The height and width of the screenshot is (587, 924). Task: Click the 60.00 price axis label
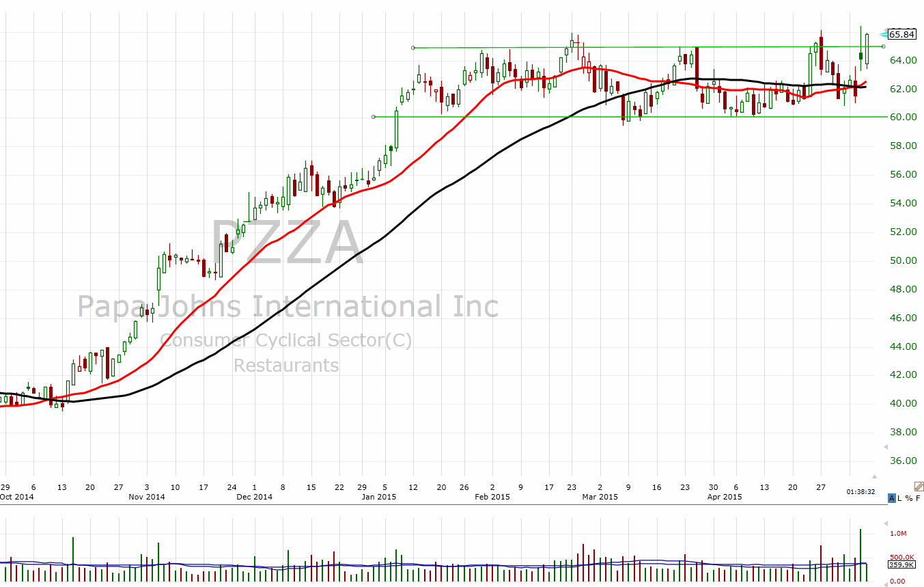[903, 118]
